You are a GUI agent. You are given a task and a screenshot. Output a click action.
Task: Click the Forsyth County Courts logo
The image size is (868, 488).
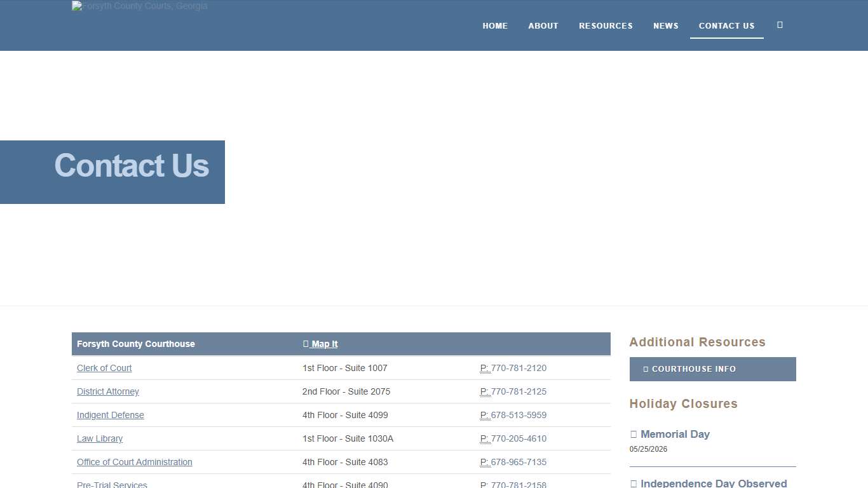(139, 6)
